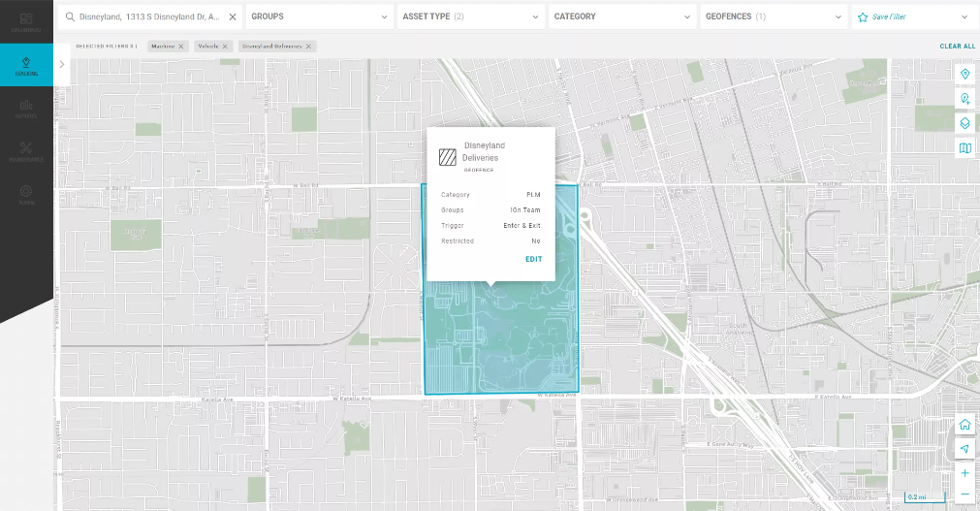Expand the Asset Type filter dropdown

471,16
